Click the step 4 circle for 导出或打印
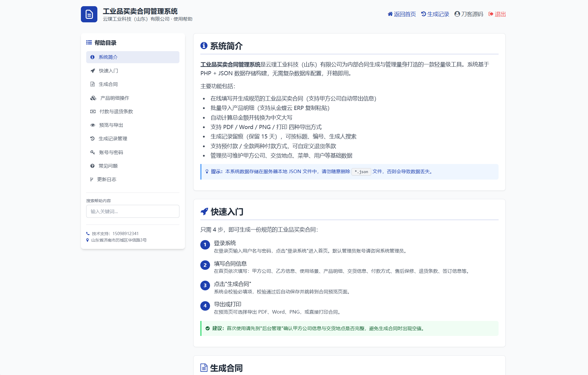 tap(205, 306)
